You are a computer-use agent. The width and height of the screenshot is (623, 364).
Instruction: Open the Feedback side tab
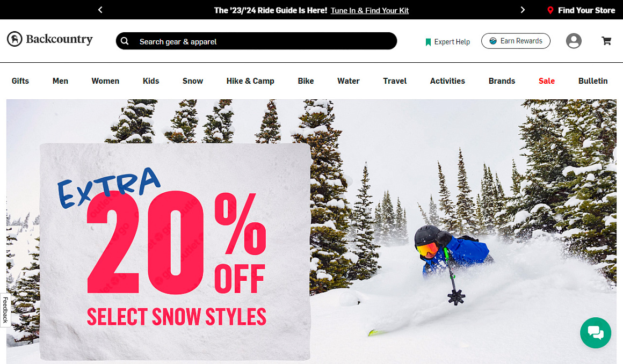coord(5,310)
